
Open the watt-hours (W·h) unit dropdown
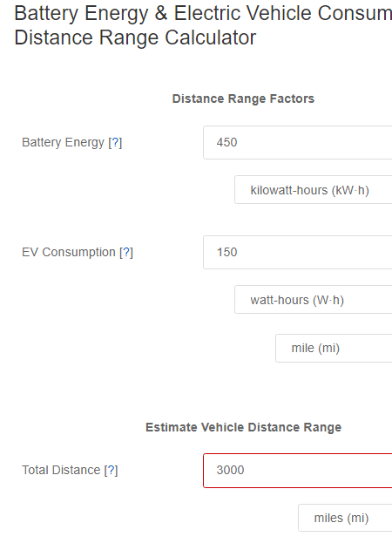(313, 300)
